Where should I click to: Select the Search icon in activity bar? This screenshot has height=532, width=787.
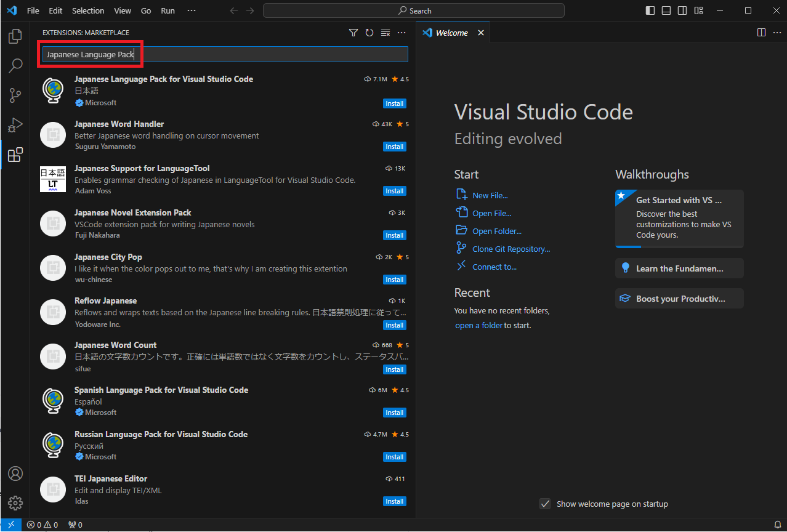point(15,66)
